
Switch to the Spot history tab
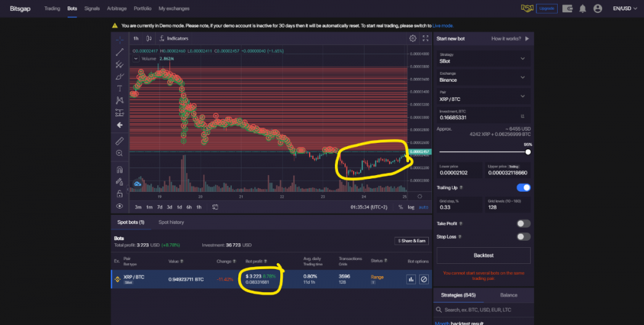click(171, 222)
